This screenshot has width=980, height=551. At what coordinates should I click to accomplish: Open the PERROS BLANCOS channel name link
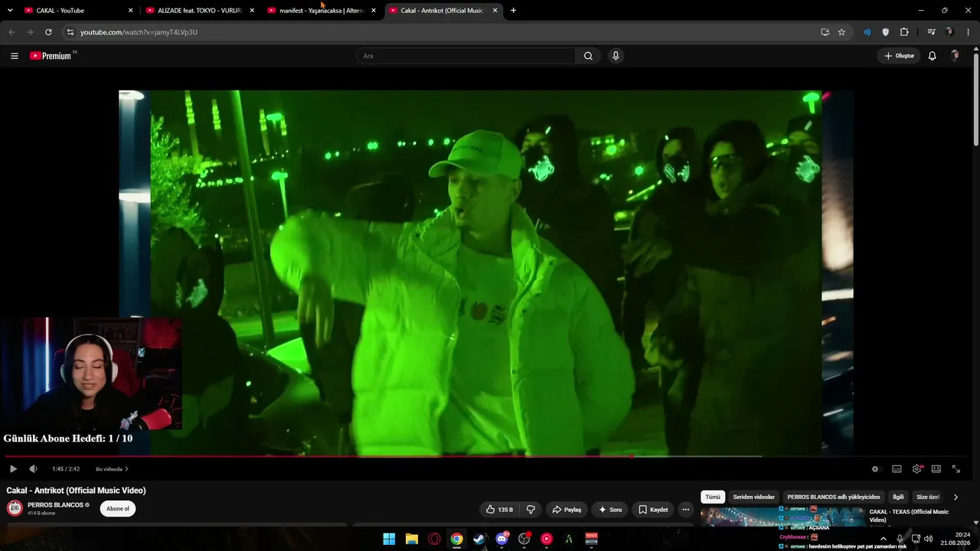tap(55, 505)
